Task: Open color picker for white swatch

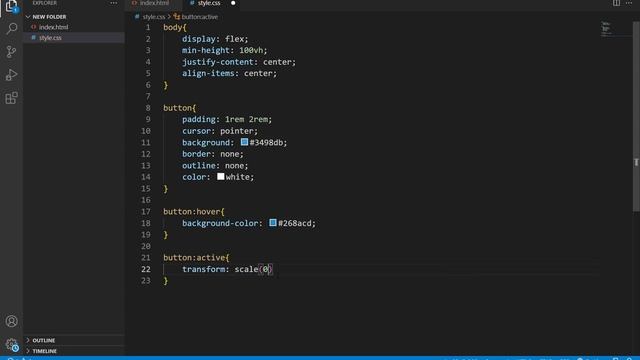Action: (x=220, y=176)
